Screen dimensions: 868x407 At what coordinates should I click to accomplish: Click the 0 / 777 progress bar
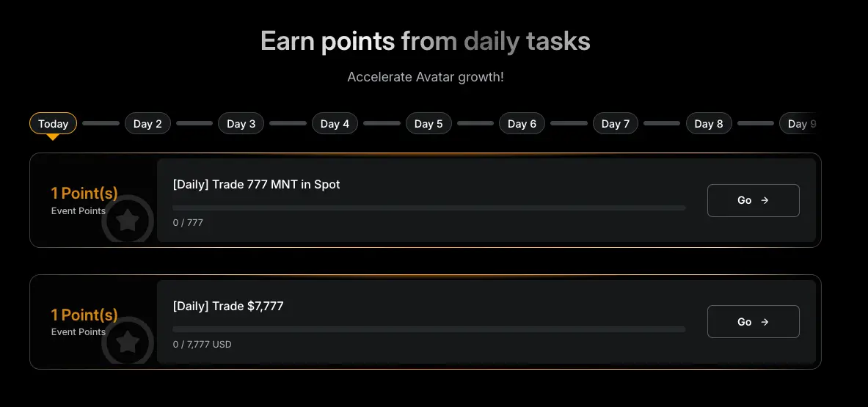(429, 208)
